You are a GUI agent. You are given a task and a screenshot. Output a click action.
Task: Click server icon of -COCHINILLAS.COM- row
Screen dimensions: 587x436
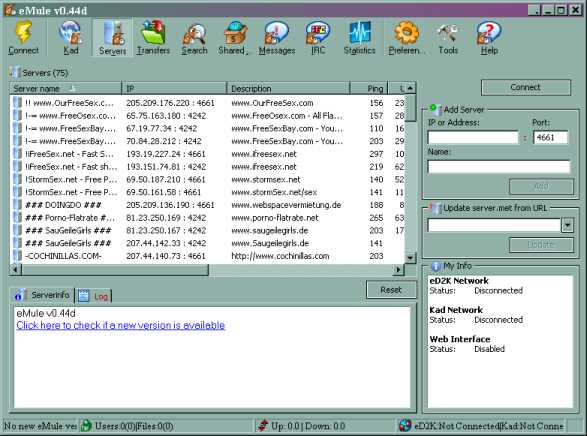(17, 256)
